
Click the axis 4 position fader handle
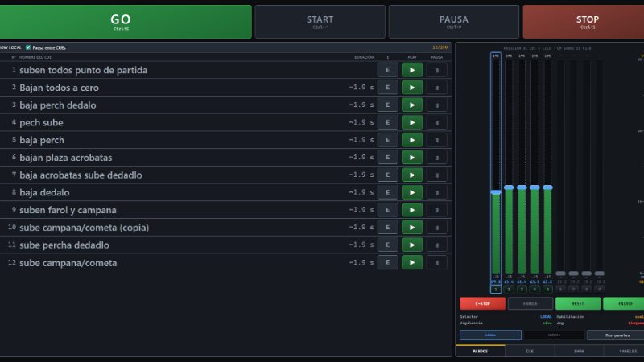[535, 187]
